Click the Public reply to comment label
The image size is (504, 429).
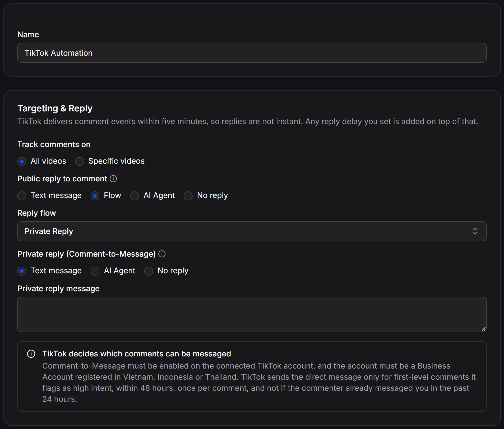[62, 179]
